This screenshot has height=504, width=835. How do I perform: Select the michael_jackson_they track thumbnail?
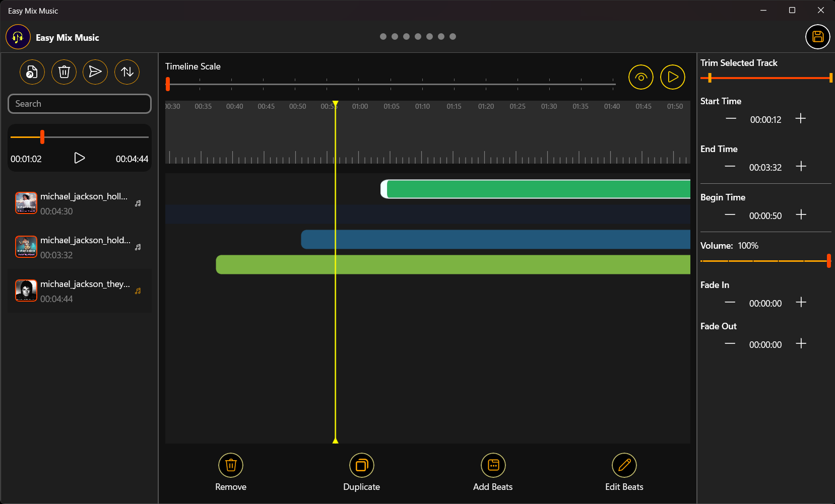pyautogui.click(x=26, y=290)
